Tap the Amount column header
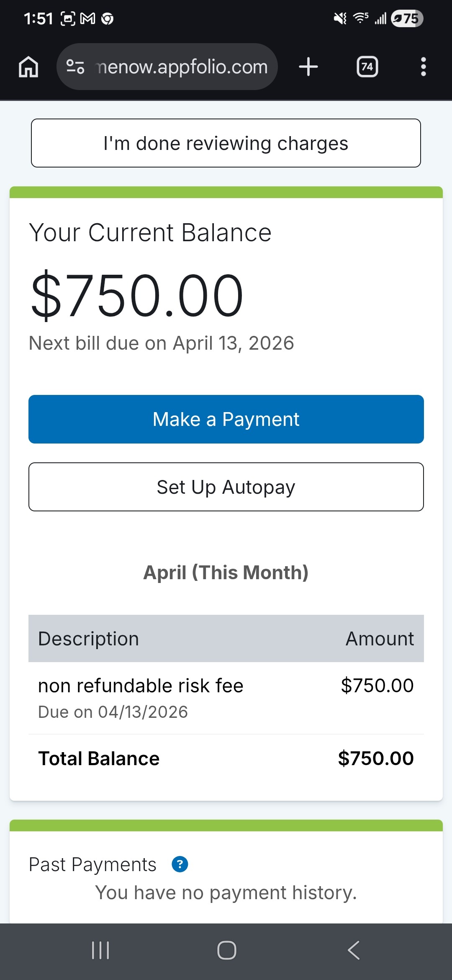Screen dimensions: 452x980 [x=380, y=639]
